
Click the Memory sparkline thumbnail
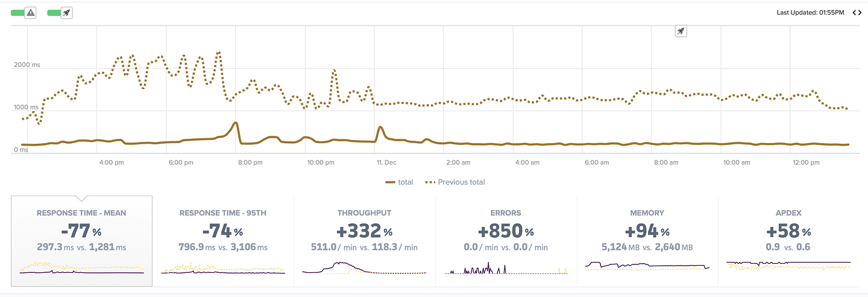(x=647, y=266)
